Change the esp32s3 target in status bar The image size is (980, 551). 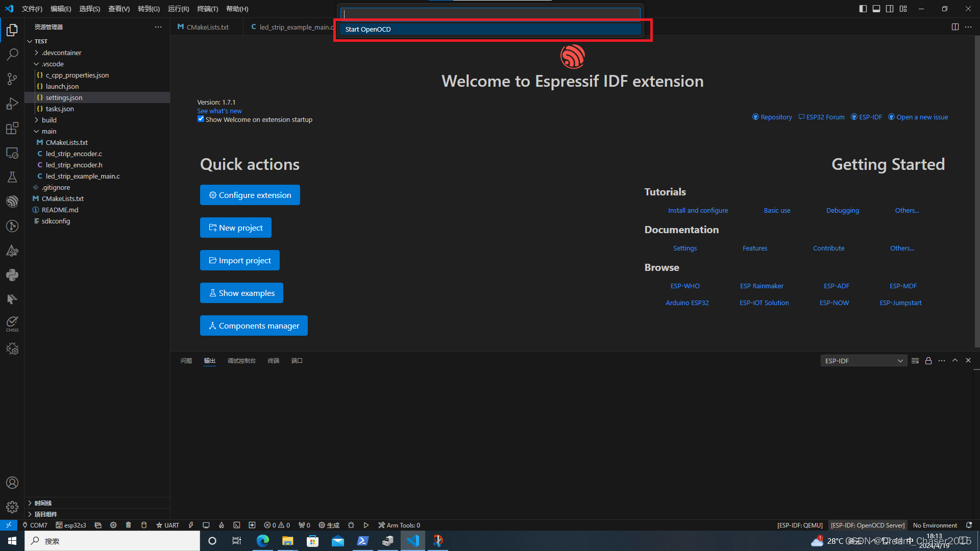(x=71, y=525)
